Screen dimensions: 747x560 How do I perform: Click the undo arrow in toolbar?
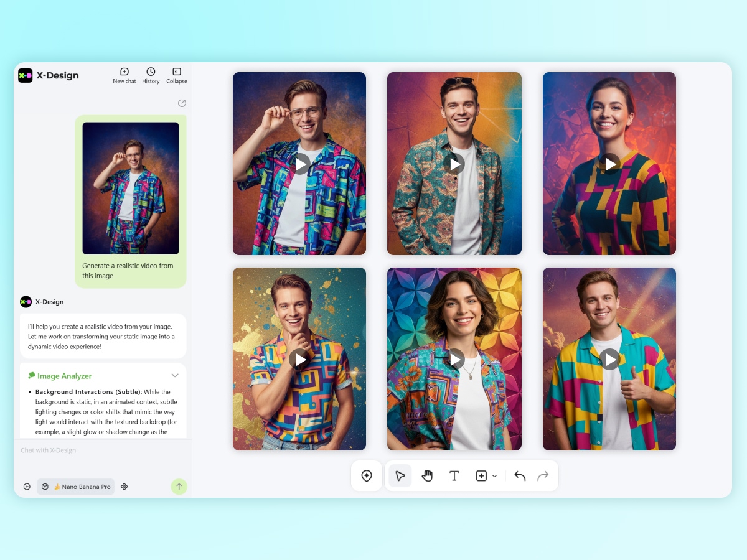[520, 476]
